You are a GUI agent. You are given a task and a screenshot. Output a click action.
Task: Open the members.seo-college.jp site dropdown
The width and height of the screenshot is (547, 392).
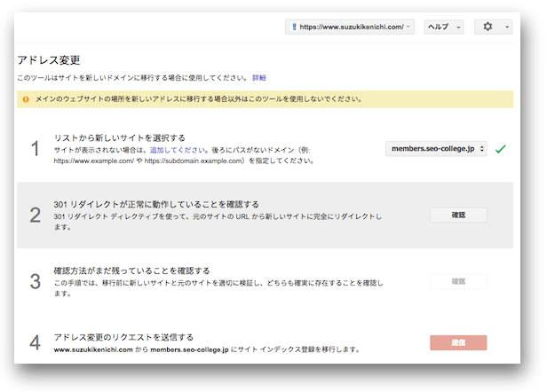[x=436, y=149]
